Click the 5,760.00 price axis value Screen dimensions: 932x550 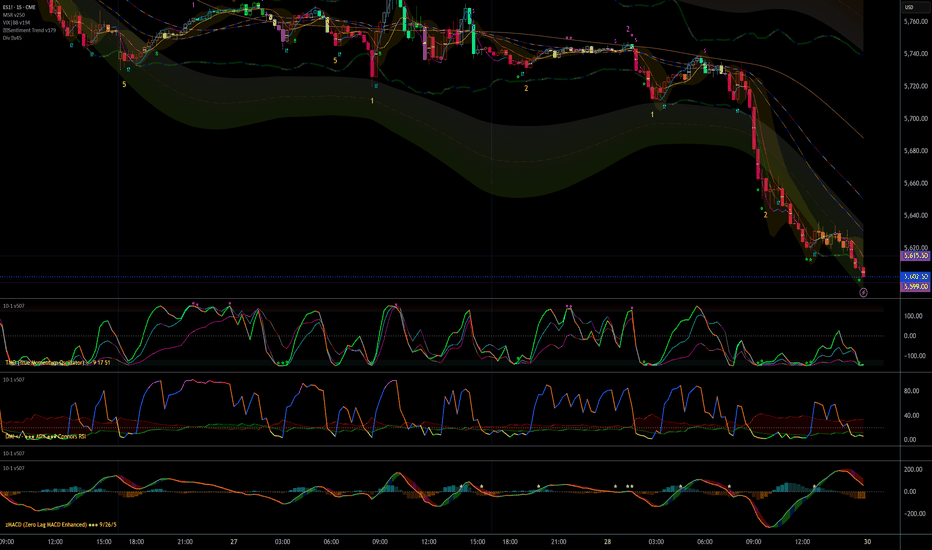coord(915,21)
